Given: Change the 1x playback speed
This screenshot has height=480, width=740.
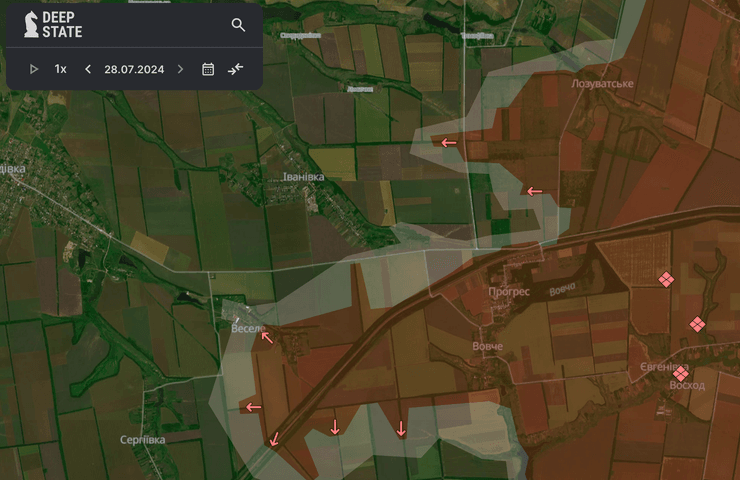Looking at the screenshot, I should click(61, 69).
